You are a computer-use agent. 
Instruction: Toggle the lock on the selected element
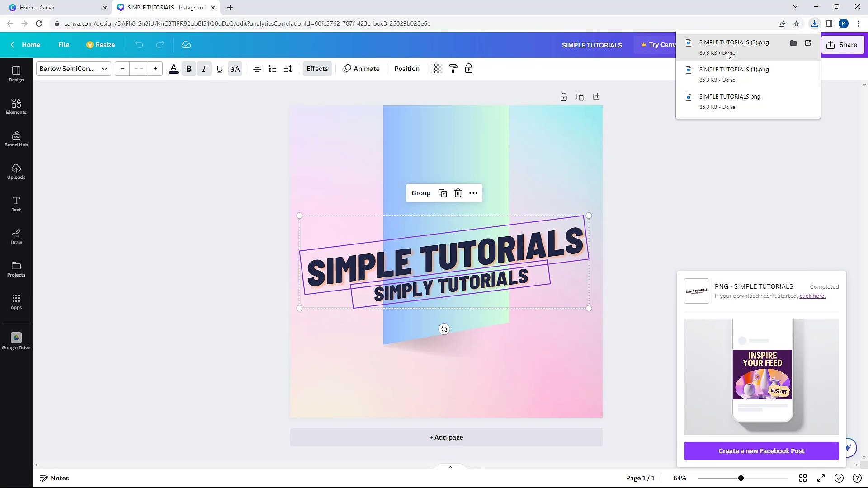469,69
